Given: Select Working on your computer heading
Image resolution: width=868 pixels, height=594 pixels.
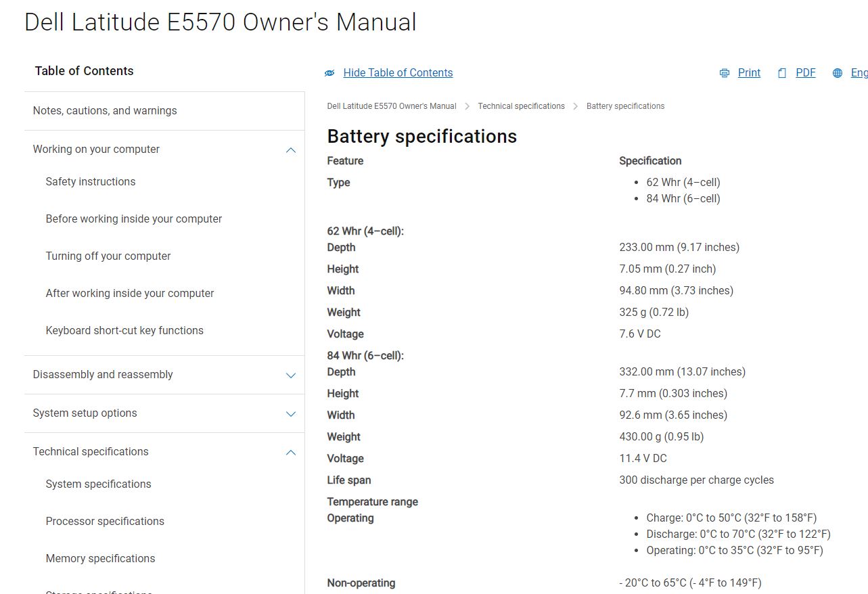Looking at the screenshot, I should (96, 150).
